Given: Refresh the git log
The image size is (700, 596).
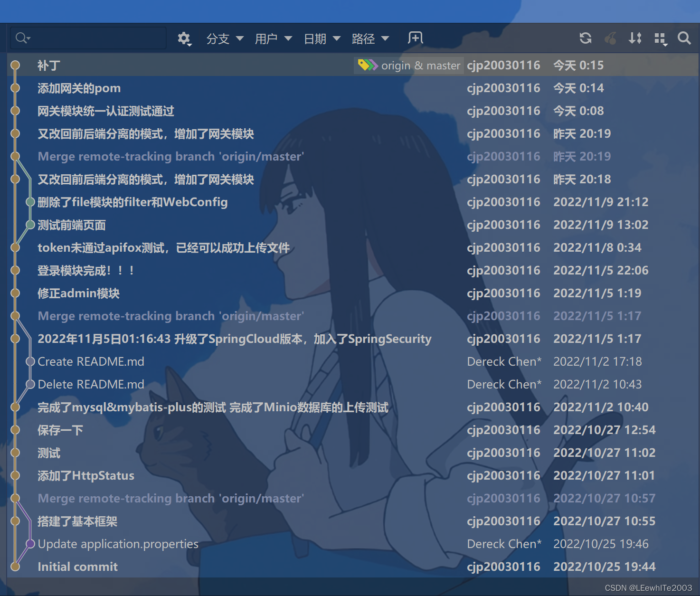Looking at the screenshot, I should click(x=586, y=38).
